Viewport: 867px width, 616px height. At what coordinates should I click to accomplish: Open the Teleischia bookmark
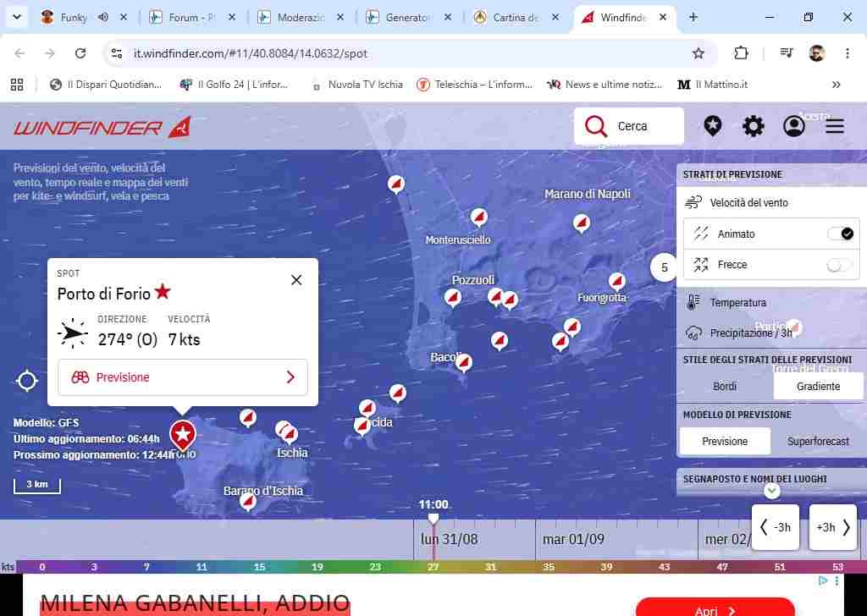475,85
